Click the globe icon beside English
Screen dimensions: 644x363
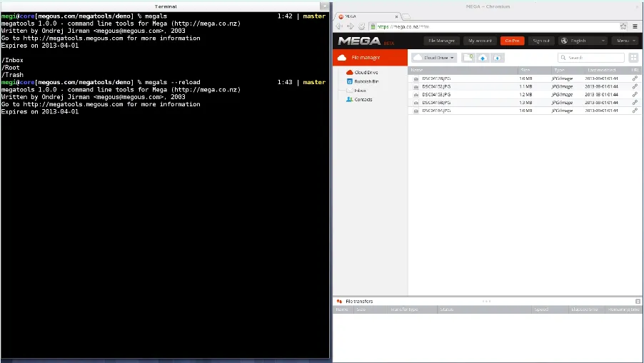click(564, 41)
